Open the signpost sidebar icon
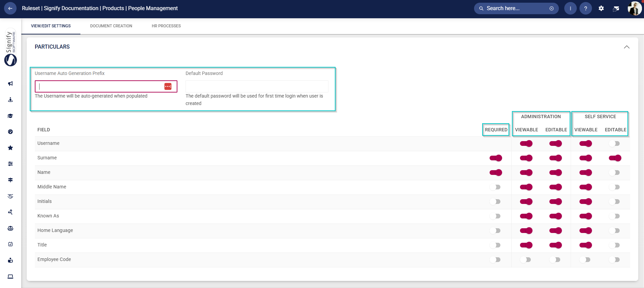Screen dimensions: 644x288 pos(10,180)
